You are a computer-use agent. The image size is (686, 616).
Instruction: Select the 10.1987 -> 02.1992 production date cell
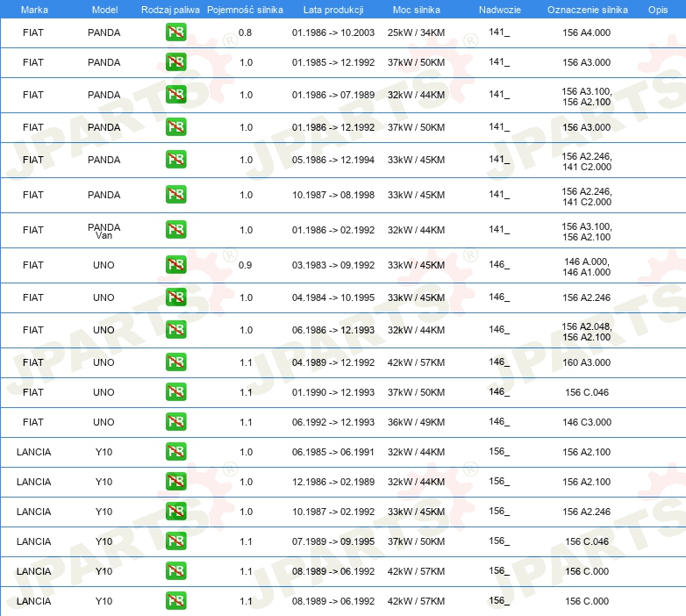(x=333, y=512)
